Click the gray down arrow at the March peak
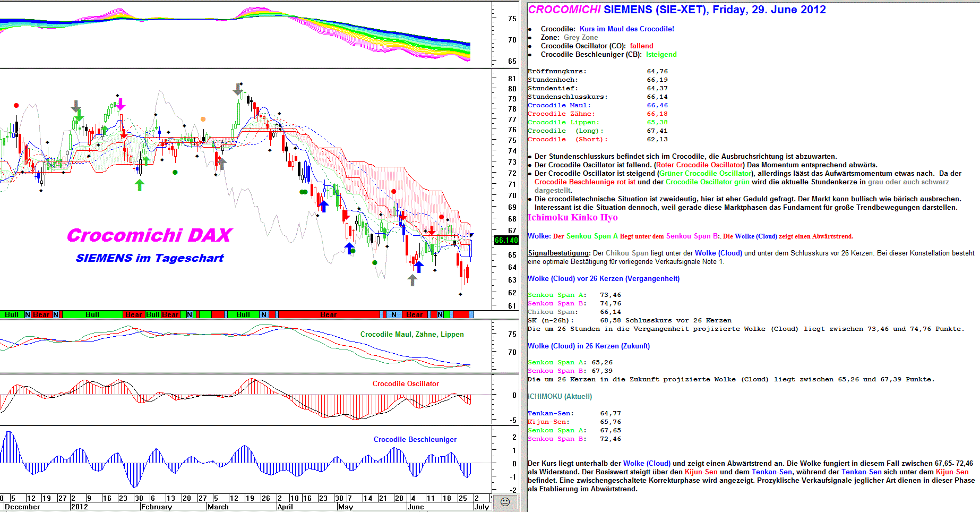Image resolution: width=980 pixels, height=512 pixels. coord(237,89)
